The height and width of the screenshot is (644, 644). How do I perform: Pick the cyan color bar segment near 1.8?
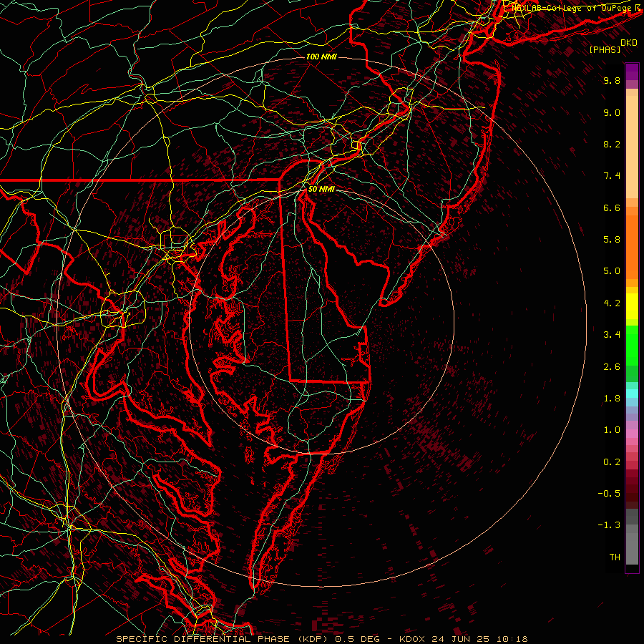(632, 394)
